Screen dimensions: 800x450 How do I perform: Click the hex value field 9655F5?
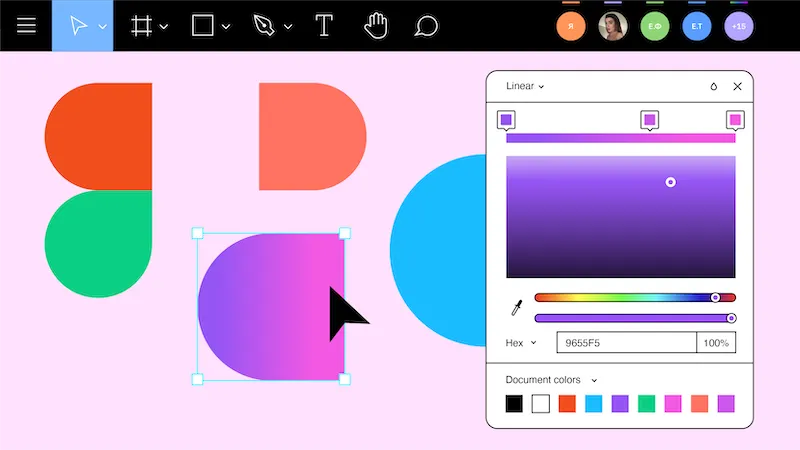click(627, 343)
